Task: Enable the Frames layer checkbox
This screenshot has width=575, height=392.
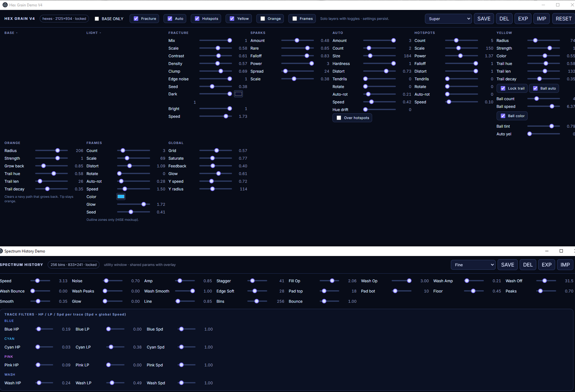Action: (x=295, y=19)
